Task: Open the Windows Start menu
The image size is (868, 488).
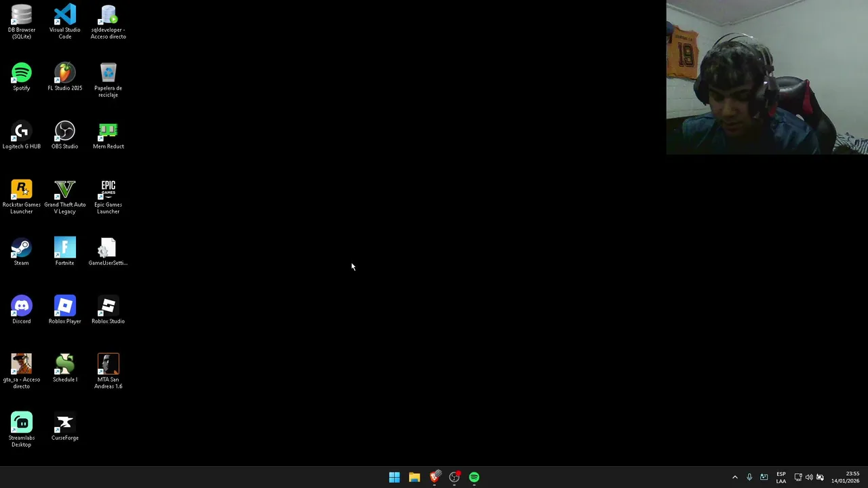Action: (394, 477)
